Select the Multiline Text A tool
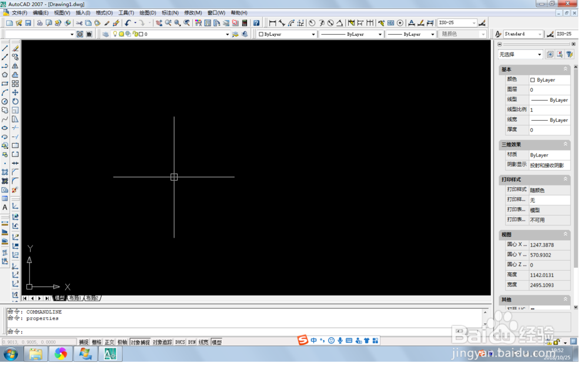Viewport: 588px width, 373px height. click(x=5, y=208)
